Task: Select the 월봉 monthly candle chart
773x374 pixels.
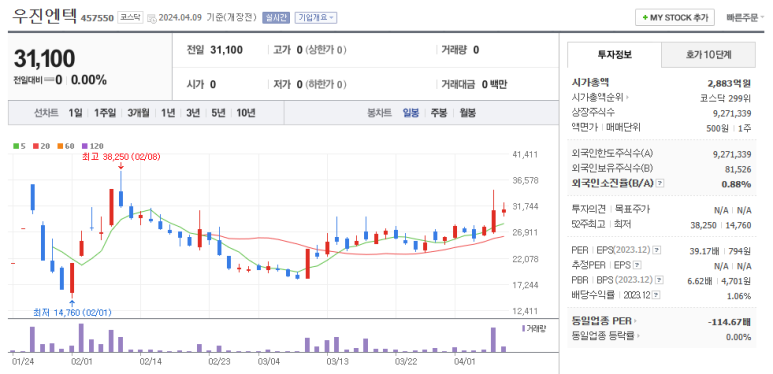Action: coord(467,113)
